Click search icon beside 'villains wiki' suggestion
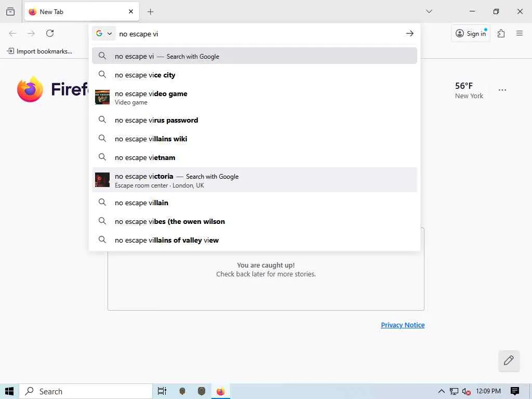 [102, 138]
